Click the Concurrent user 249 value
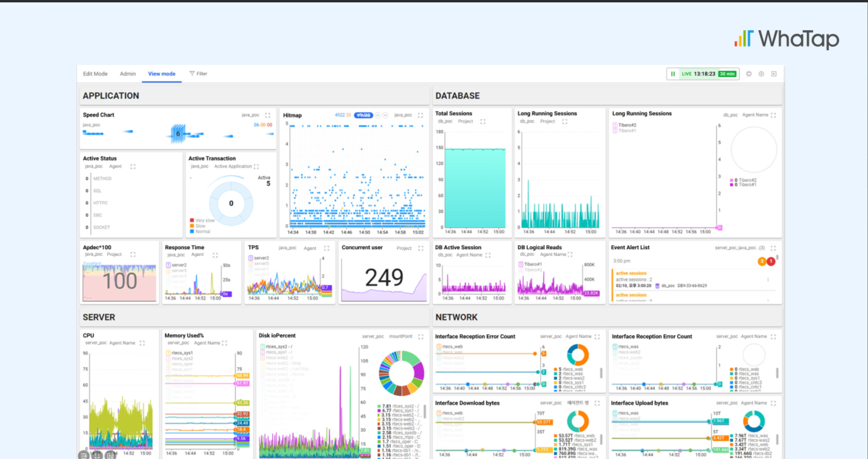868x459 pixels. 384,278
